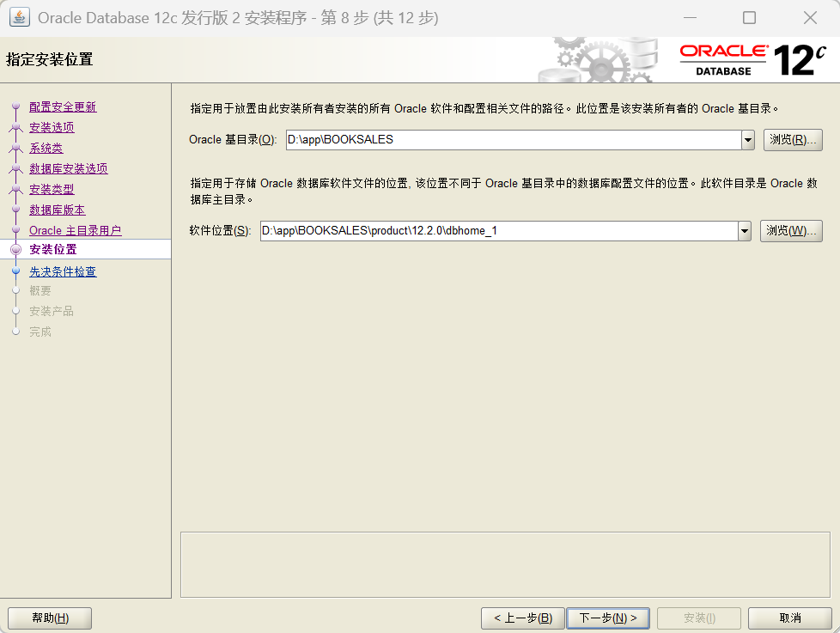Go to the 安装选项 step

click(x=52, y=127)
